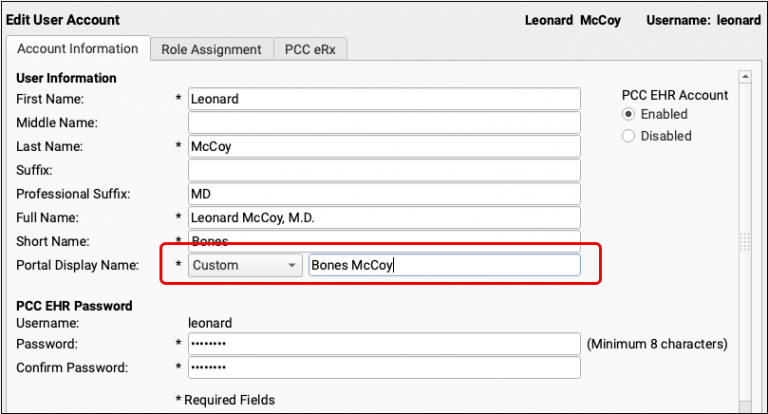
Task: Click the Professional Suffix field
Action: pyautogui.click(x=384, y=194)
